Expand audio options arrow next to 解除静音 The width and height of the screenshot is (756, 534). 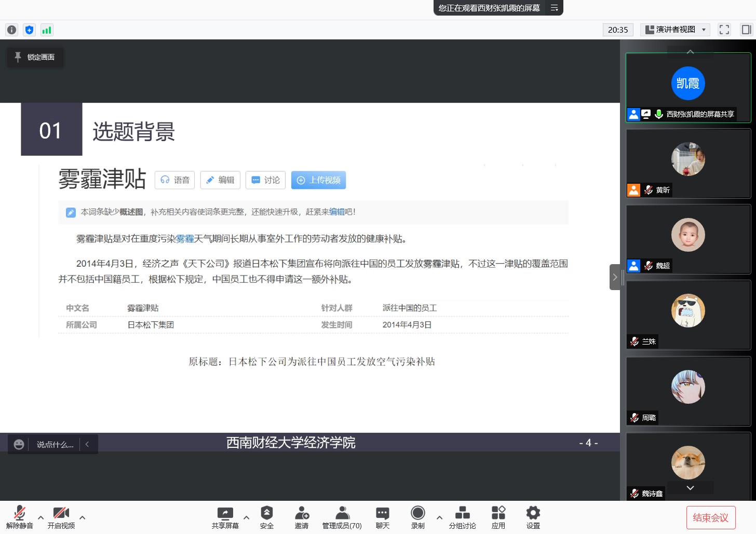click(x=40, y=517)
